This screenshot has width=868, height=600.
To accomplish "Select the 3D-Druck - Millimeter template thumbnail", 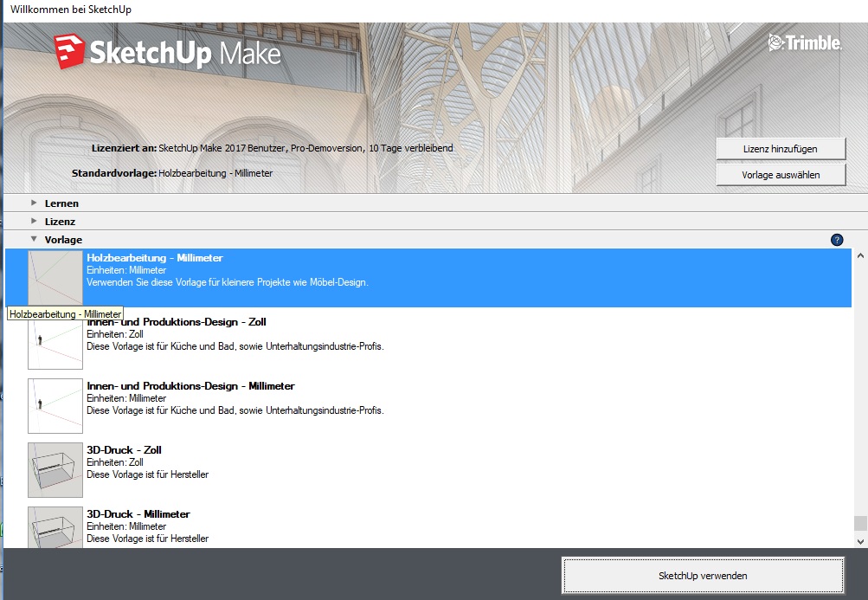I will tap(55, 527).
